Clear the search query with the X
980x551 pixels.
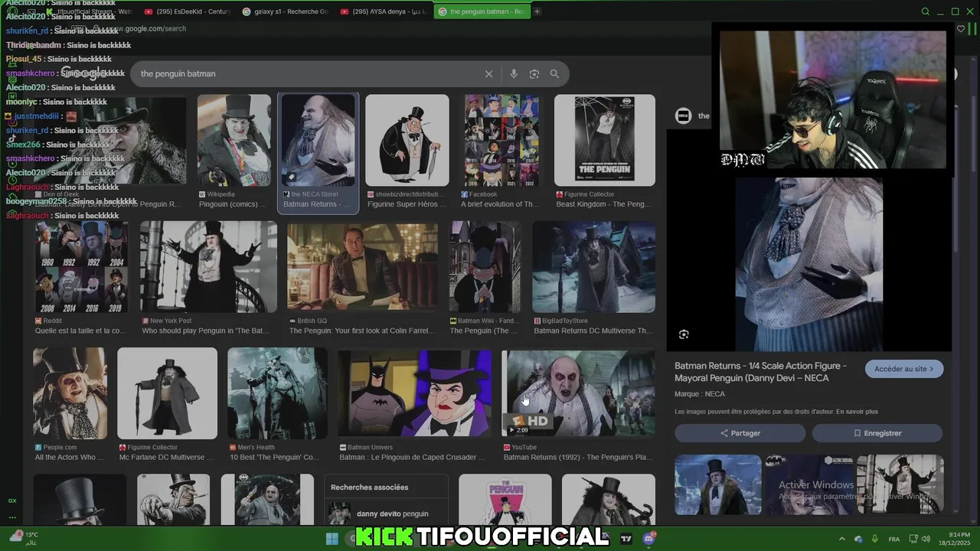point(488,73)
